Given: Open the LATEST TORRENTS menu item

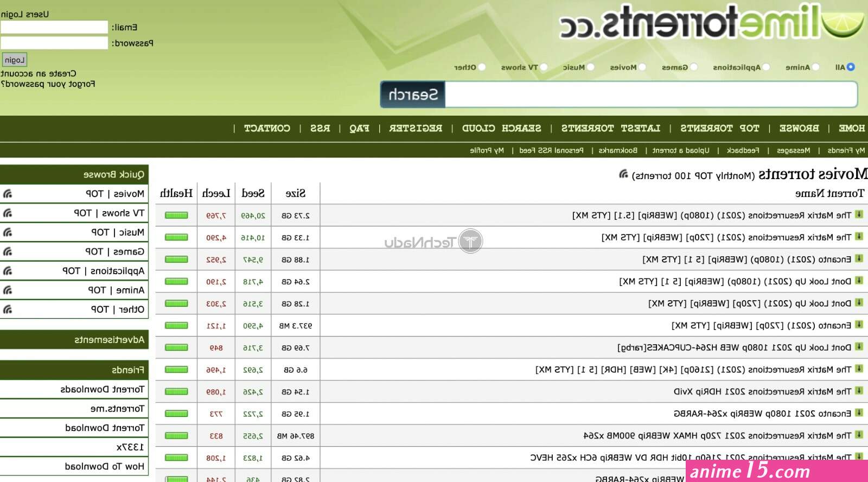Looking at the screenshot, I should 611,128.
